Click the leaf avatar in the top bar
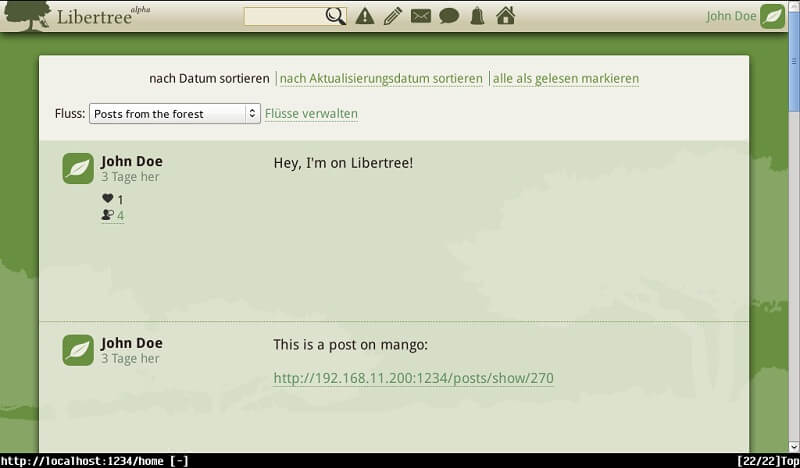The height and width of the screenshot is (468, 800). (772, 16)
